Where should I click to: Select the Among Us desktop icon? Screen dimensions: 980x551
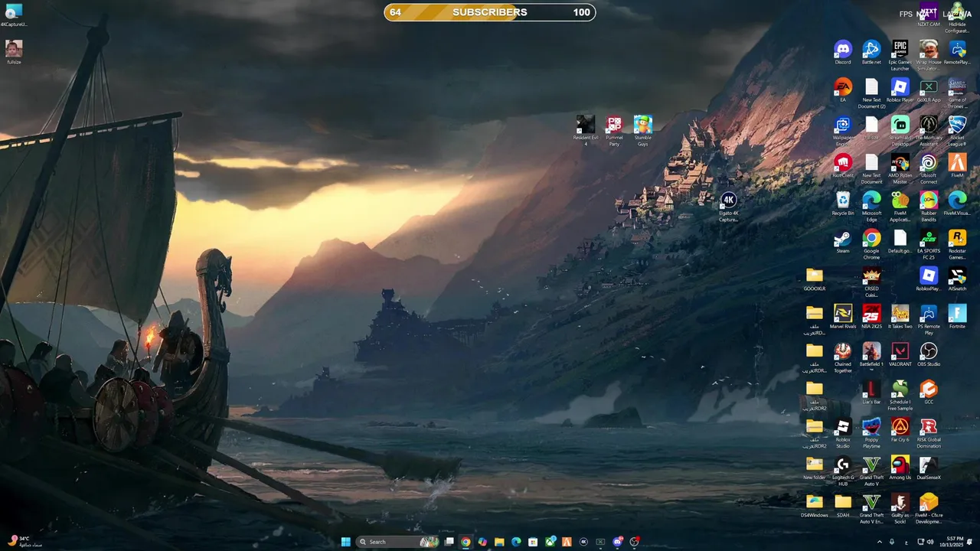point(900,468)
